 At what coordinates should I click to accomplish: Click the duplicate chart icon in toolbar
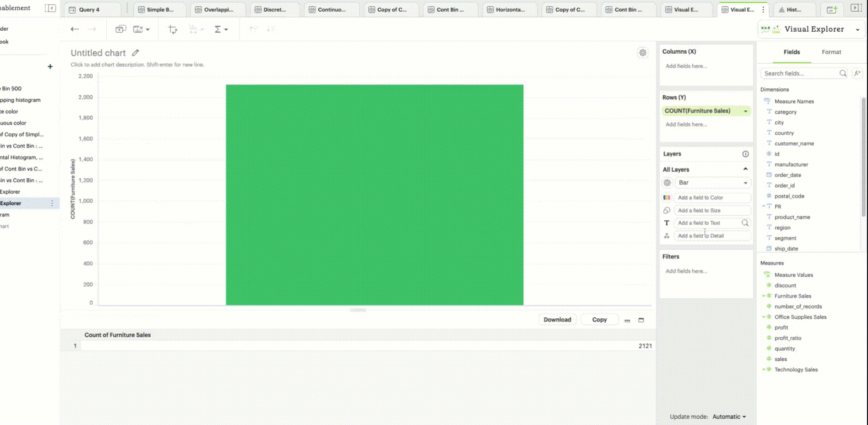[x=120, y=29]
